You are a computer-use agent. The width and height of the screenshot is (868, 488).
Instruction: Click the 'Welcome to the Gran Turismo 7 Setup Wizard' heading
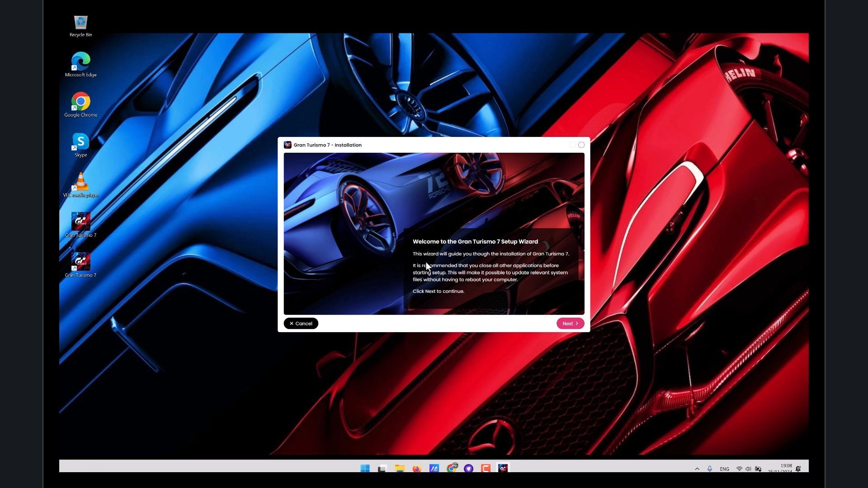pyautogui.click(x=475, y=242)
